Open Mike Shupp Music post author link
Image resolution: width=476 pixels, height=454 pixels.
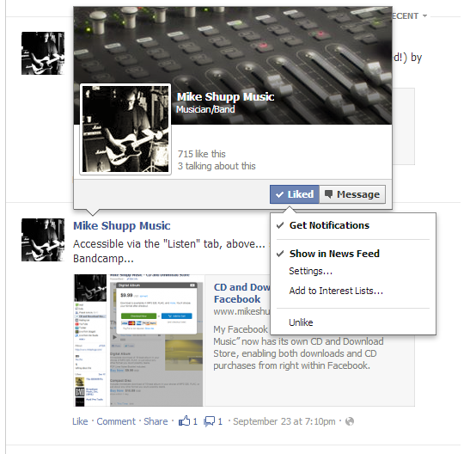coord(122,226)
